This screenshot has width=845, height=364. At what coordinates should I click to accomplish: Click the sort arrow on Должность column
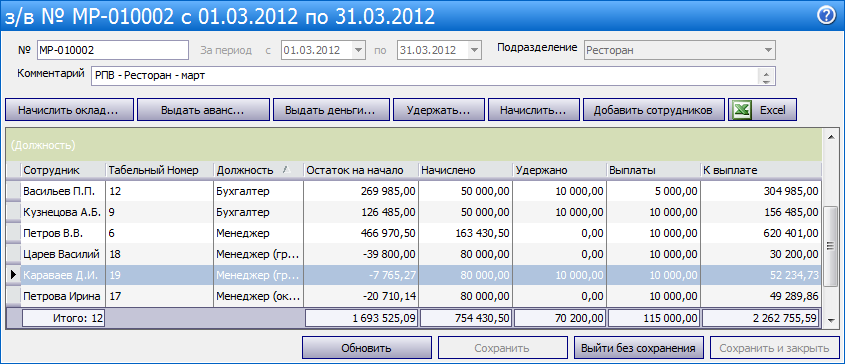coord(287,170)
